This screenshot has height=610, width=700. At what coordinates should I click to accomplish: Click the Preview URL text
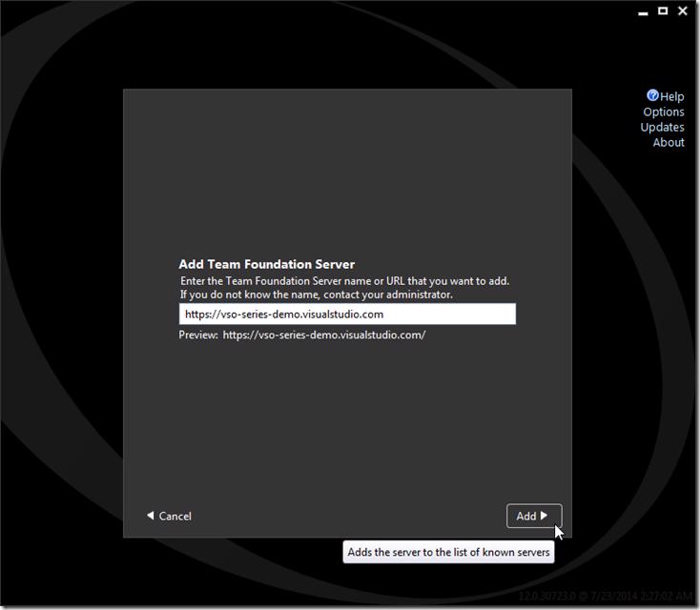(x=324, y=335)
